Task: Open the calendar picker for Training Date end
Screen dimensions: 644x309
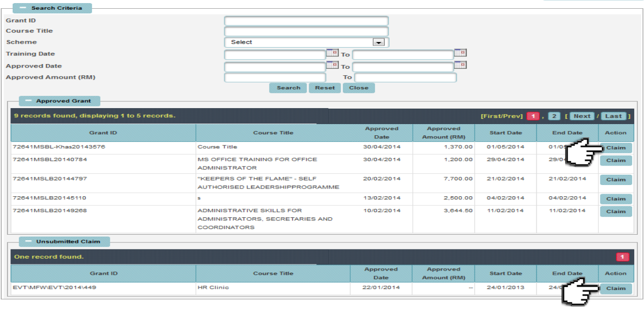Action: click(x=460, y=53)
